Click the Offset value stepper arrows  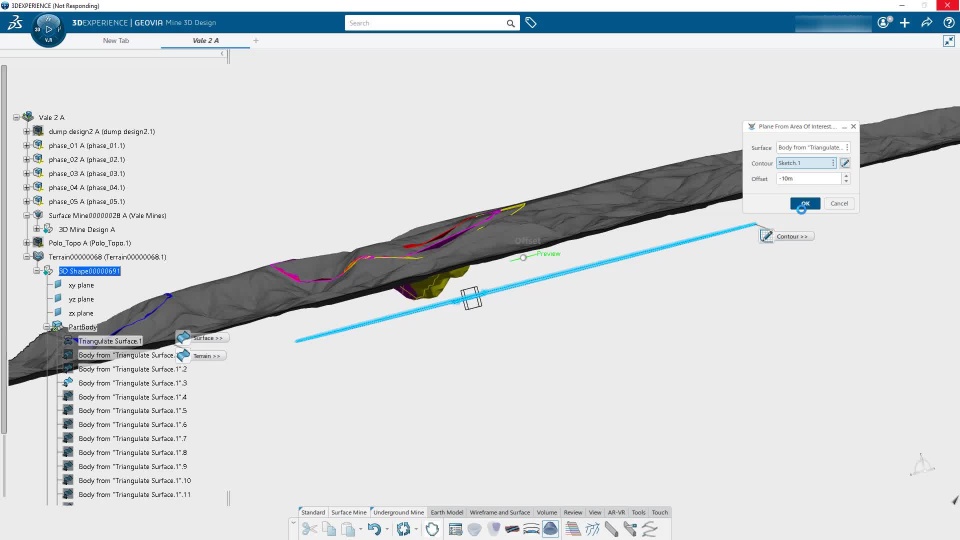coord(846,178)
